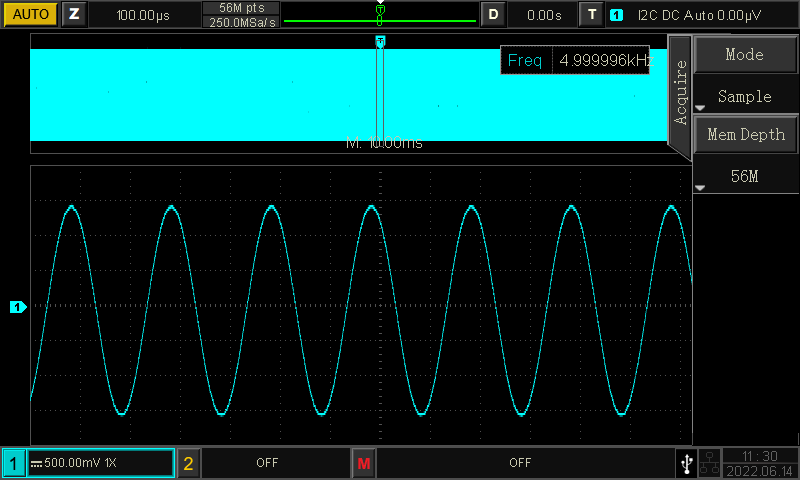Click the trigger source channel 1 badge
800x480 pixels.
coord(617,15)
